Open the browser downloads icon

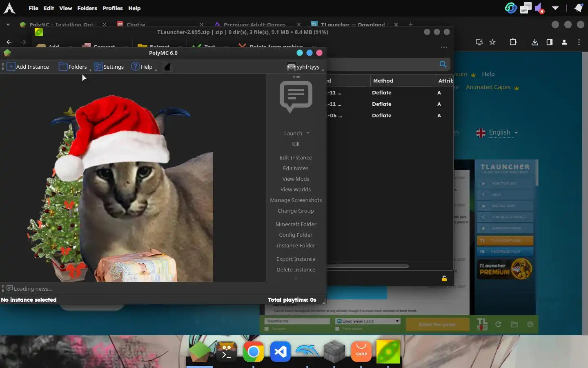point(535,42)
